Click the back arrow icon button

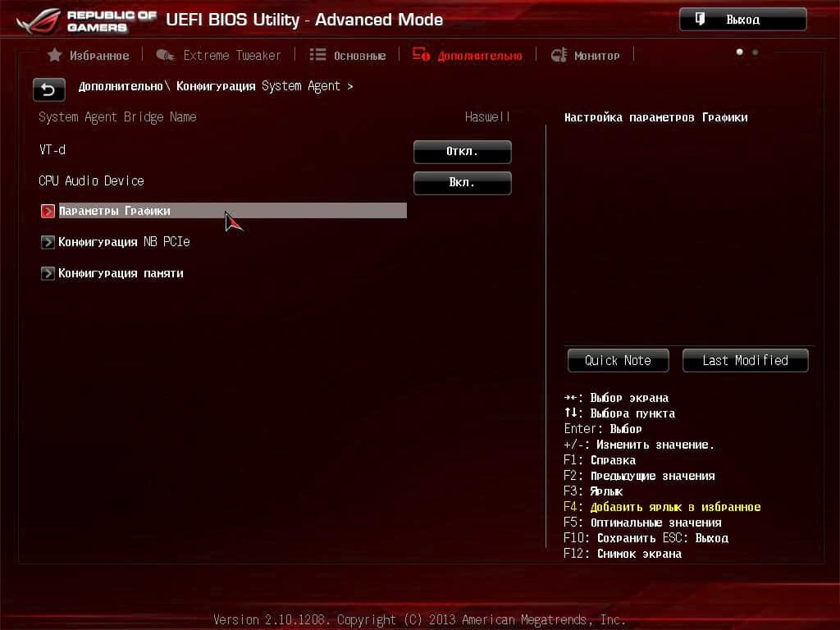48,89
